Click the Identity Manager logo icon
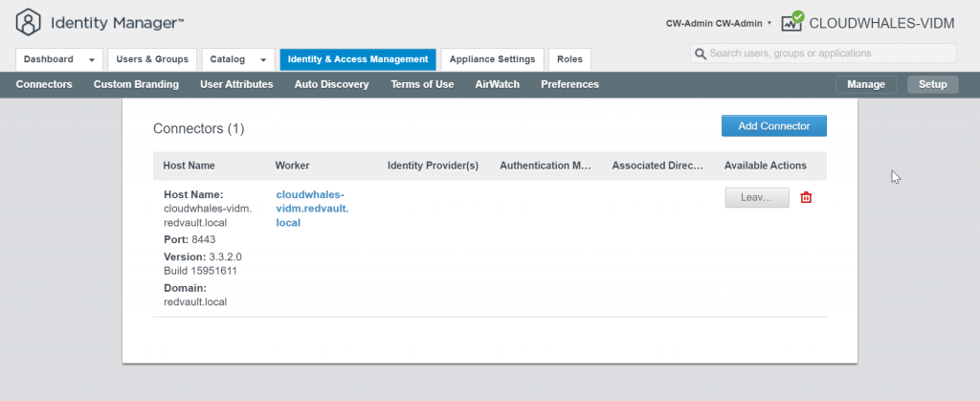The image size is (980, 401). coord(28,22)
